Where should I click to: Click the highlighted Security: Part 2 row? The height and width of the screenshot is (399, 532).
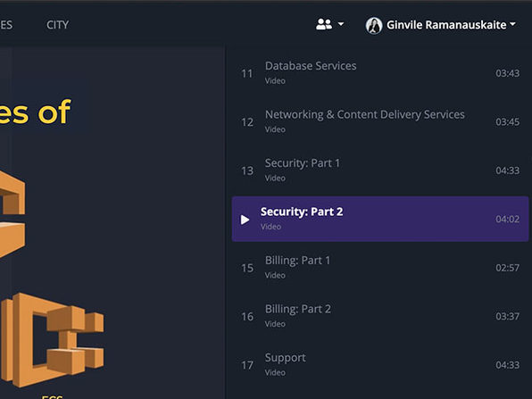pyautogui.click(x=380, y=219)
